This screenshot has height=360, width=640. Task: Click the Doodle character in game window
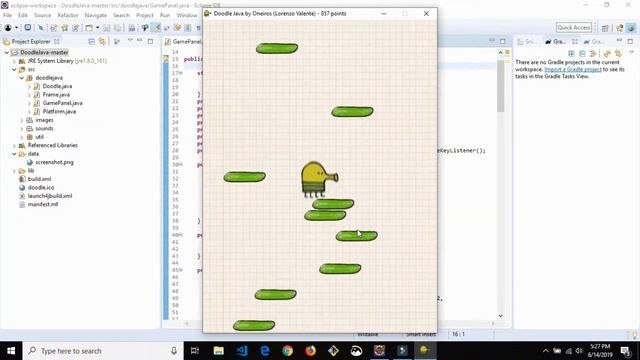coord(319,180)
